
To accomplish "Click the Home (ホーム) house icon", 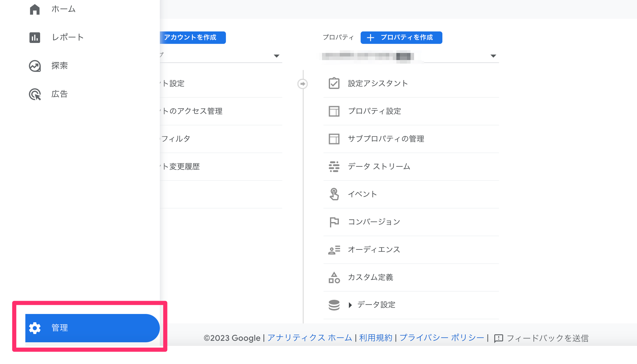I will [x=35, y=9].
